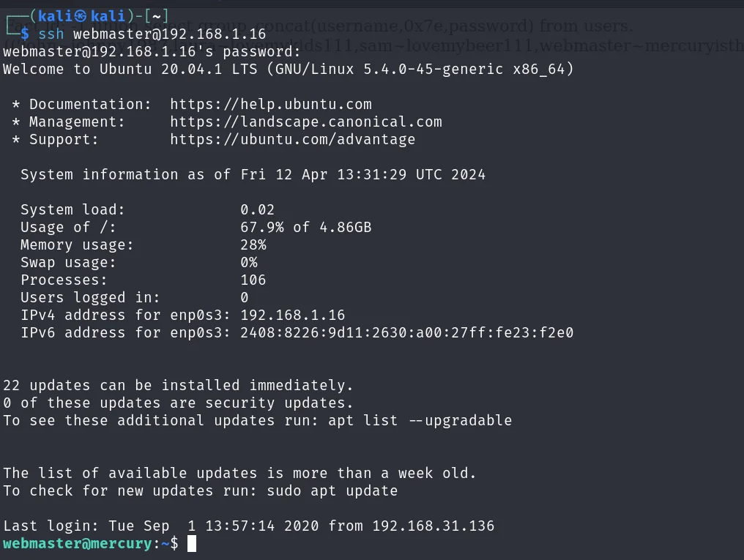The height and width of the screenshot is (560, 744).
Task: Click the disk usage value 67.9% of 4.86GB
Action: (305, 227)
